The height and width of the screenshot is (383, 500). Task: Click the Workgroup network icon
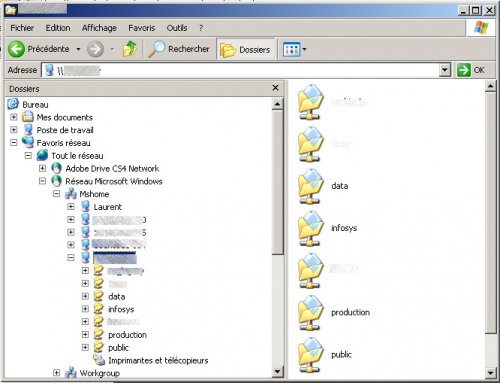click(x=71, y=373)
